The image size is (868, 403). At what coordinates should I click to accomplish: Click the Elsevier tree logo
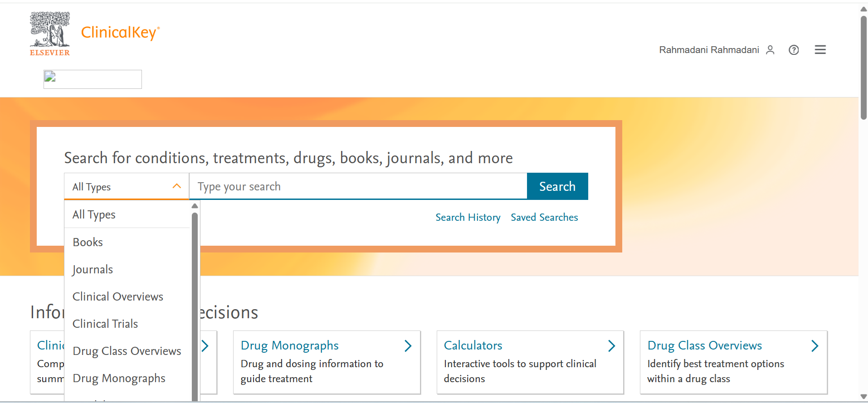click(x=50, y=34)
